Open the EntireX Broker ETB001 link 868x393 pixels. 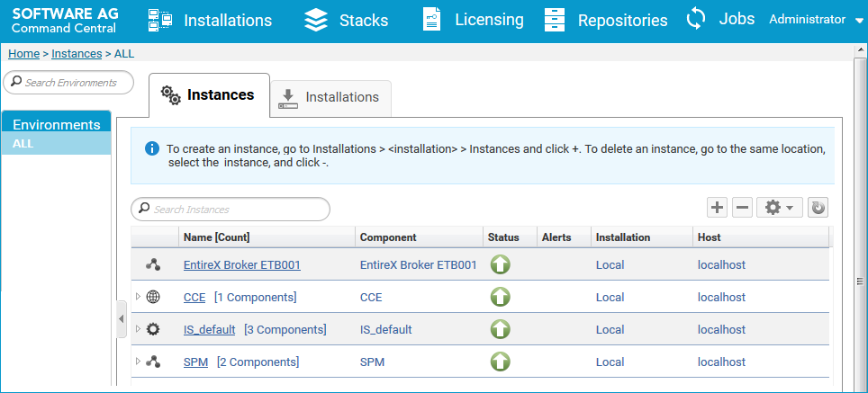(242, 264)
